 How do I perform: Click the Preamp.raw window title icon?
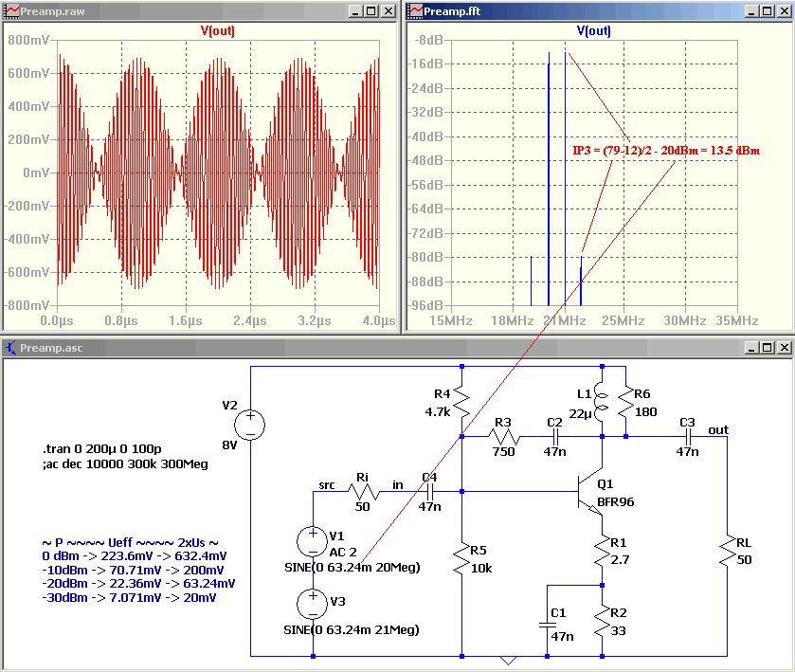11,11
